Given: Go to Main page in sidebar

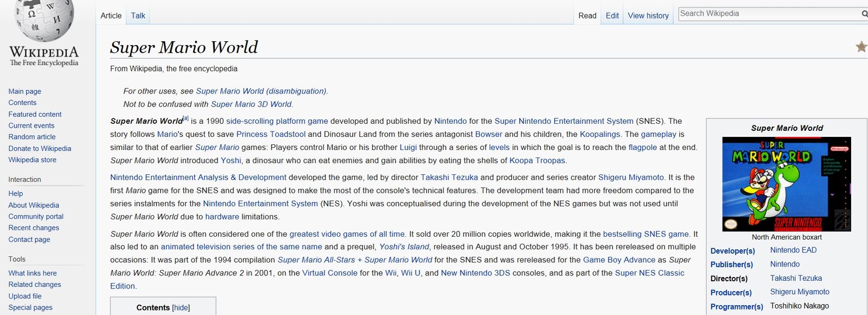Looking at the screenshot, I should coord(25,91).
